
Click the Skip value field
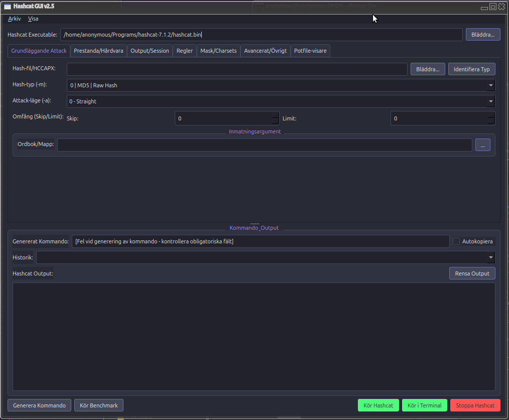pyautogui.click(x=223, y=118)
